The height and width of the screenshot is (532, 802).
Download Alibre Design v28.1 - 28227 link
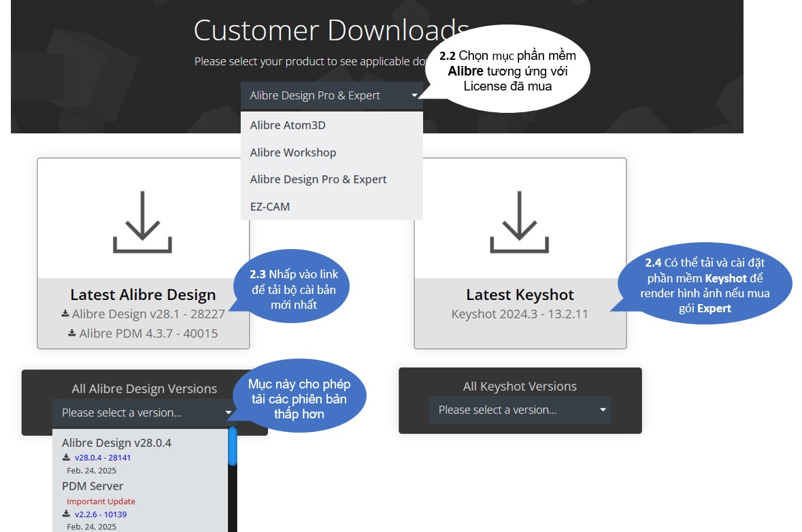148,314
